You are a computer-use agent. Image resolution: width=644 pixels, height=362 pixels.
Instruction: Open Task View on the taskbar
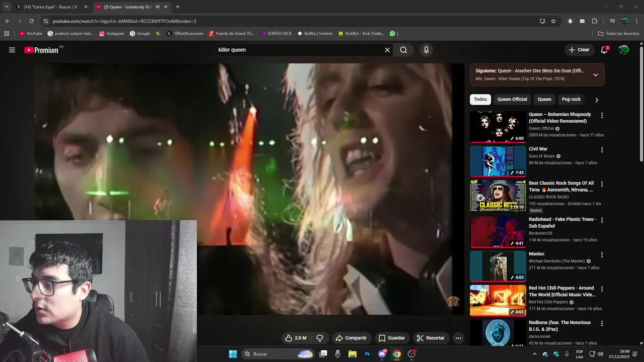324,354
